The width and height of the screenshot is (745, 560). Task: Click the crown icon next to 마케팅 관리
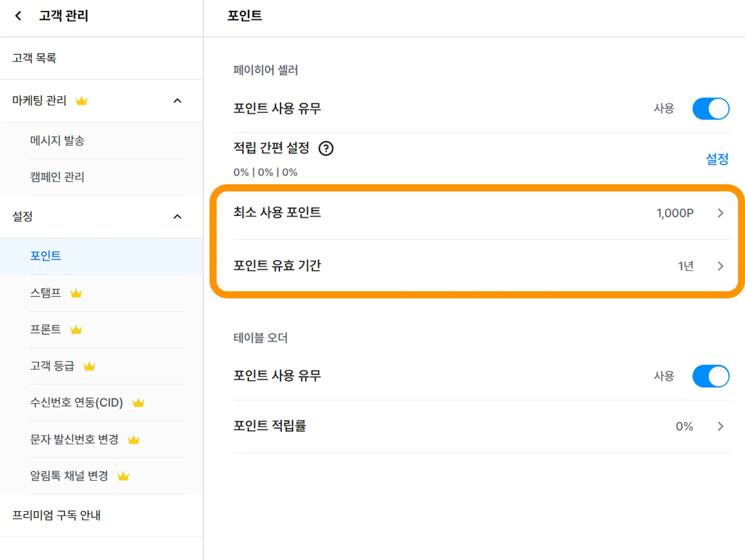click(82, 101)
